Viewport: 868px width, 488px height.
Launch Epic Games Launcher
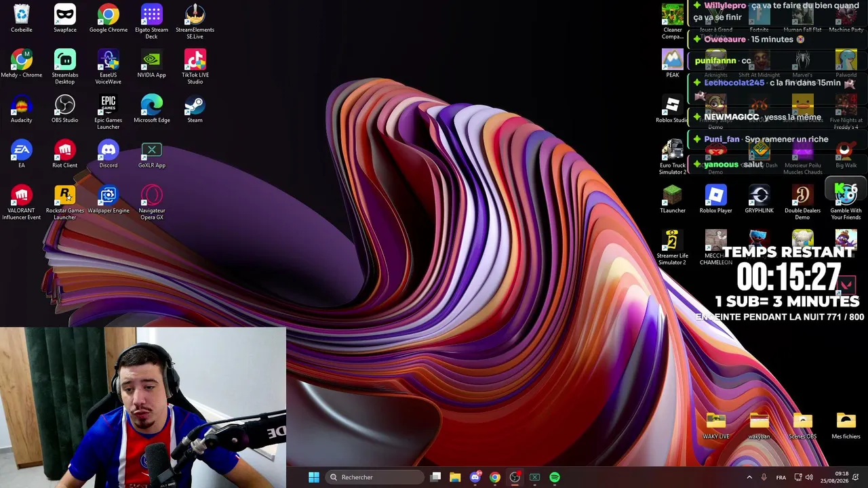point(108,112)
